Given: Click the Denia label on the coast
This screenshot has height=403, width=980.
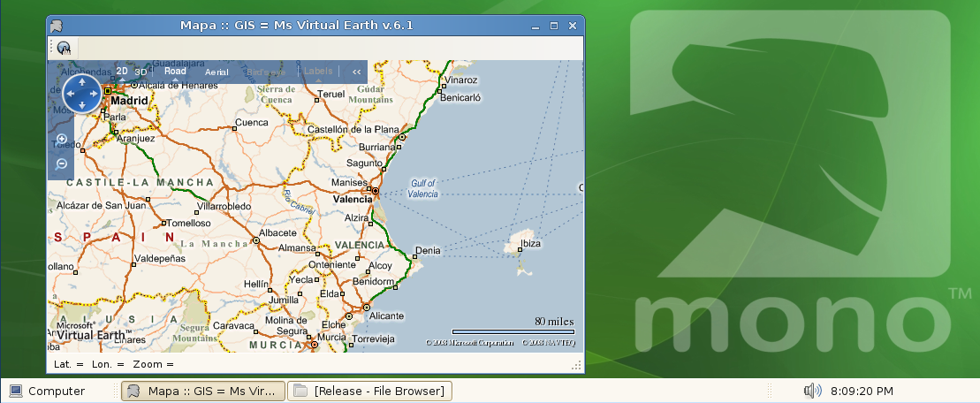Looking at the screenshot, I should [x=428, y=250].
